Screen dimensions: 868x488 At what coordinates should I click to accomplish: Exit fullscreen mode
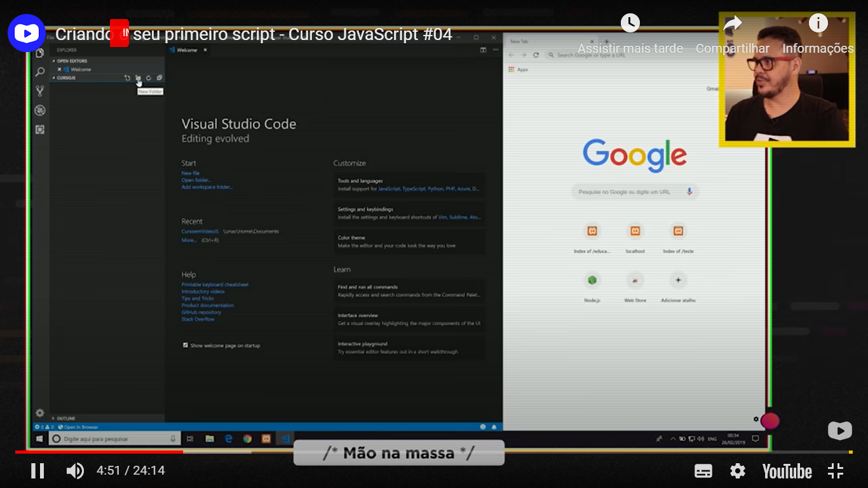click(836, 471)
